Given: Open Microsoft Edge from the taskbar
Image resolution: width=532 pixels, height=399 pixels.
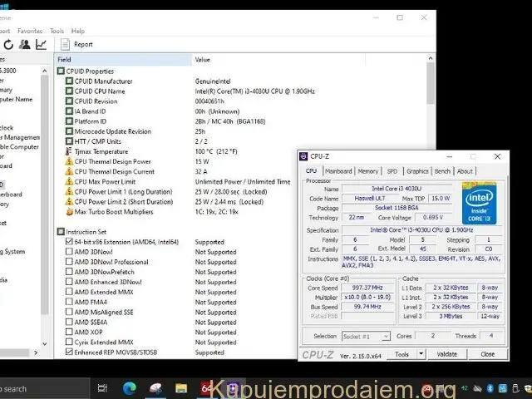Looking at the screenshot, I should coord(130,388).
